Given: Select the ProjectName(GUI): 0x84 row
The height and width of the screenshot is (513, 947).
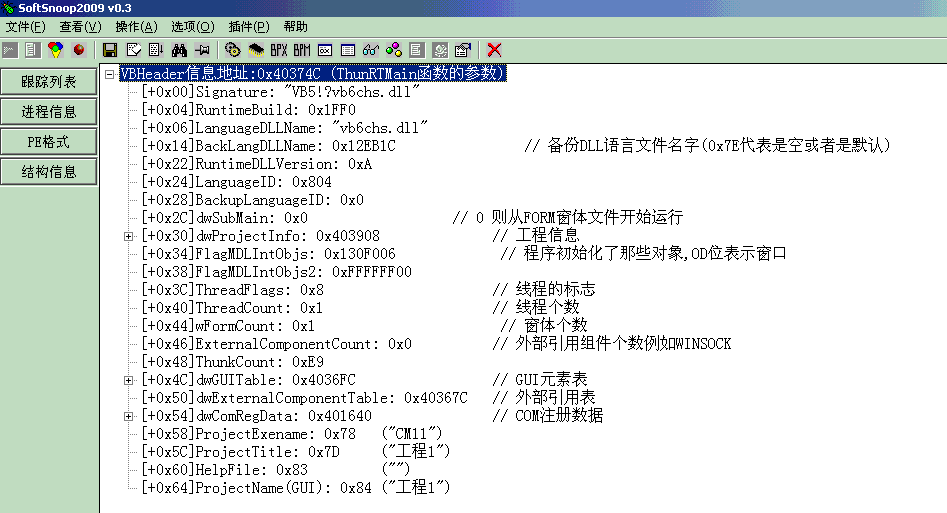Looking at the screenshot, I should point(296,488).
